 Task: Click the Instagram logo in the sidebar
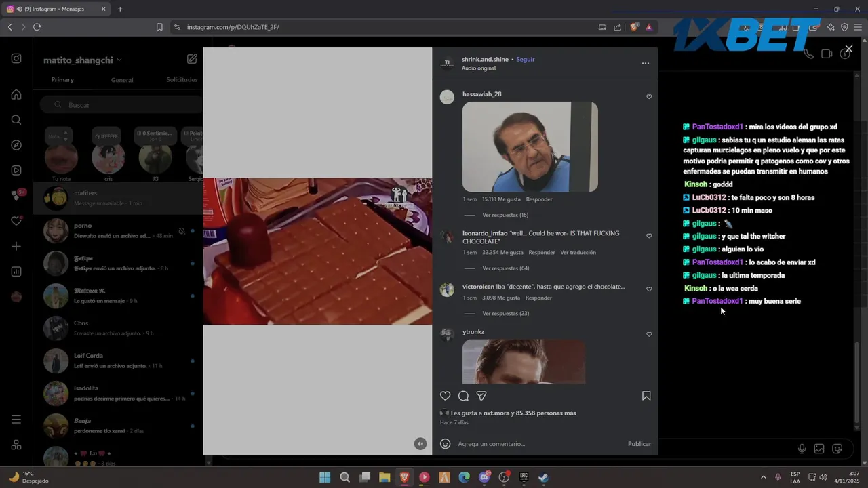[16, 58]
